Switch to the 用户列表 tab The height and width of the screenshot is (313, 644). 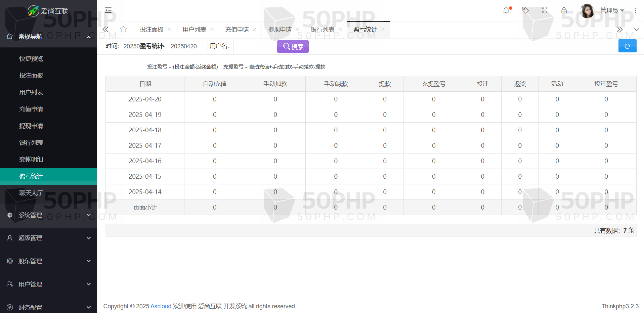tap(194, 30)
